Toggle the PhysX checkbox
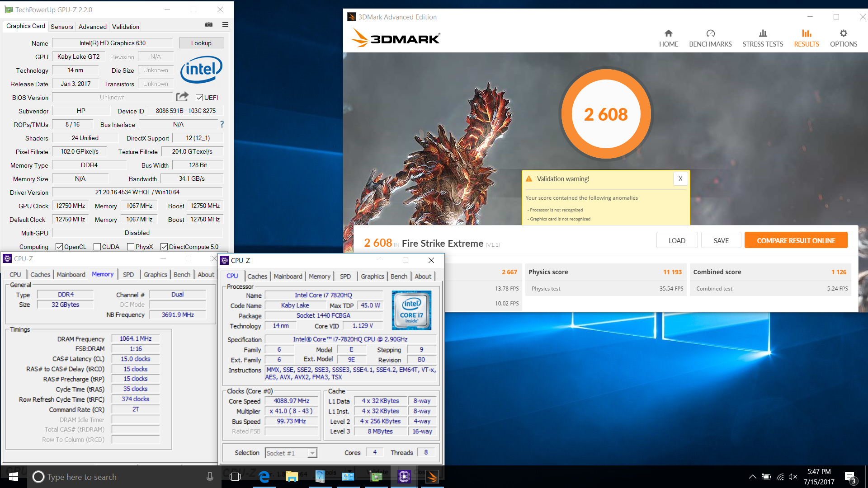The width and height of the screenshot is (868, 488). [x=131, y=247]
